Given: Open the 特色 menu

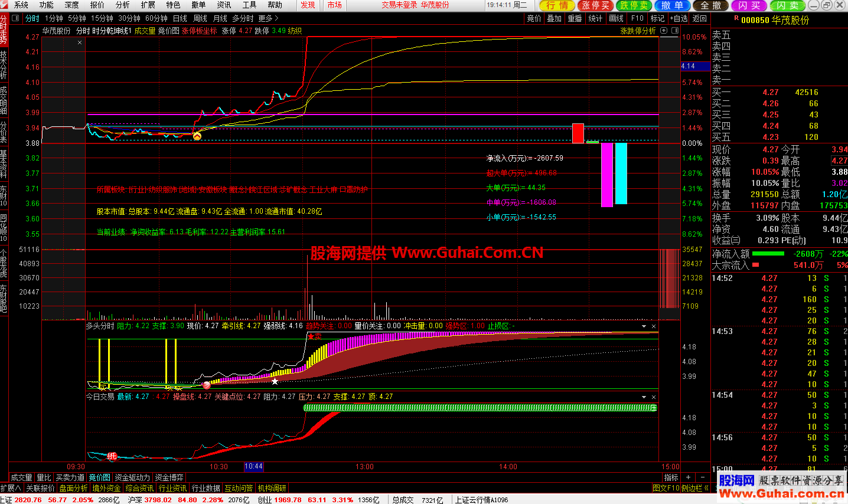Looking at the screenshot, I should point(174,5).
